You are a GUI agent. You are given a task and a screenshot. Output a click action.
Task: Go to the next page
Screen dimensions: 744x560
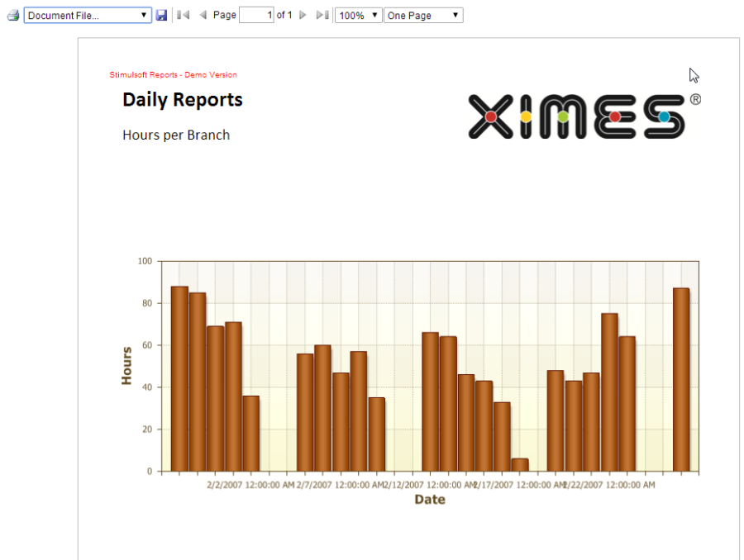[303, 15]
